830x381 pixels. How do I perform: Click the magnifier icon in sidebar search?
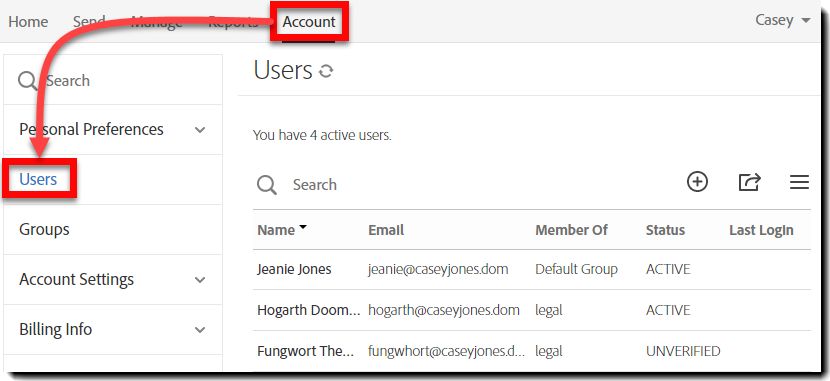28,81
